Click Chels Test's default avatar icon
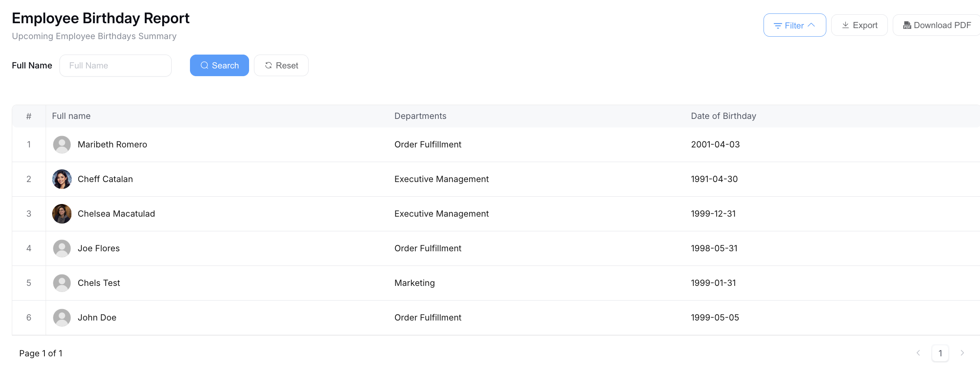 (x=62, y=283)
